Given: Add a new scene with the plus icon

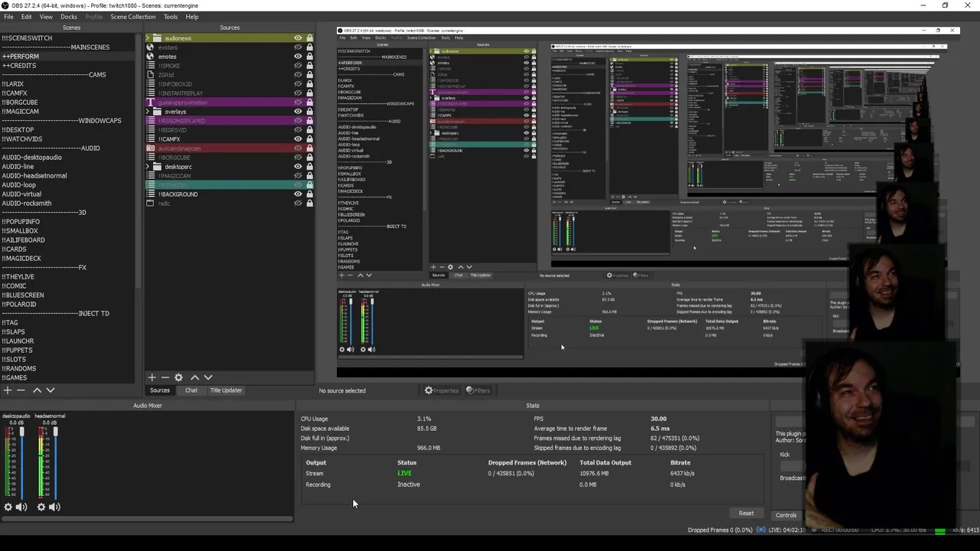Looking at the screenshot, I should (8, 390).
